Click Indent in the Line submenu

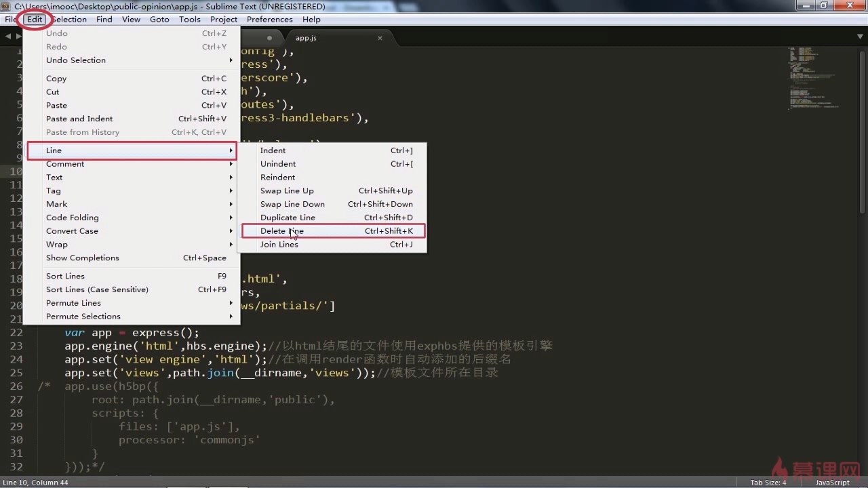334,150
